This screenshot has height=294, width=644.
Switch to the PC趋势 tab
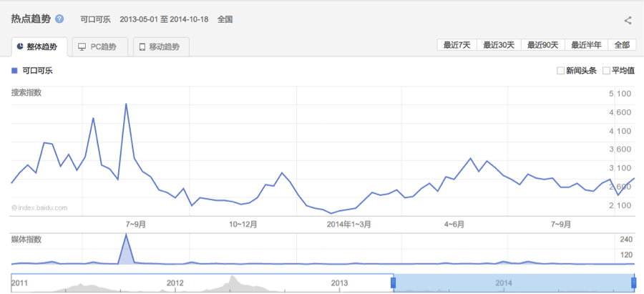pyautogui.click(x=99, y=46)
